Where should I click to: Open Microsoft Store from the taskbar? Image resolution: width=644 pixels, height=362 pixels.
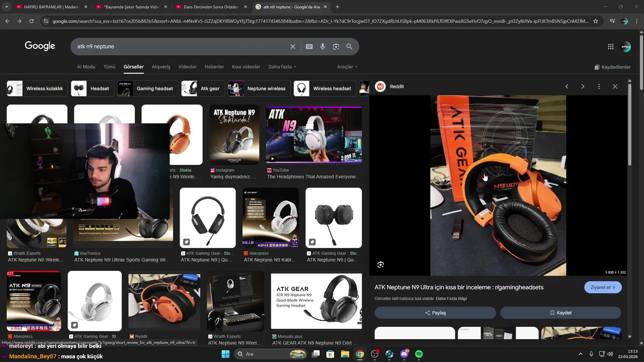[x=330, y=354]
